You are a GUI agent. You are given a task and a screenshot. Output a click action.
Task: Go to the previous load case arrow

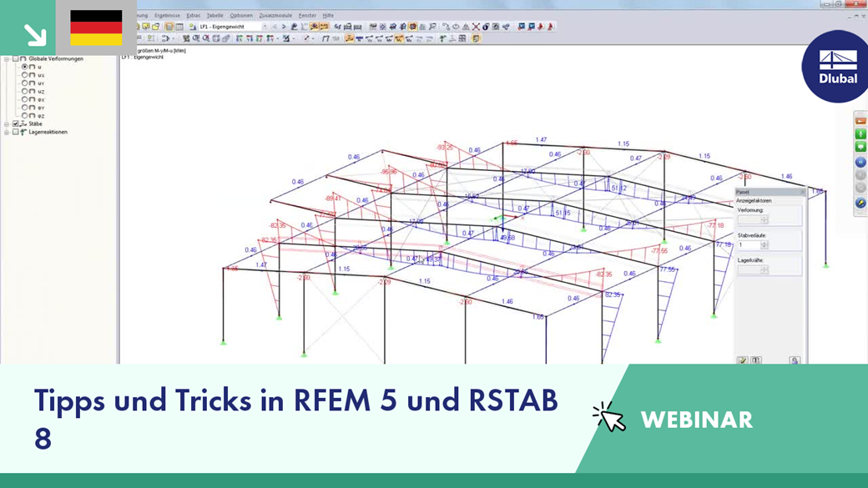click(x=274, y=27)
